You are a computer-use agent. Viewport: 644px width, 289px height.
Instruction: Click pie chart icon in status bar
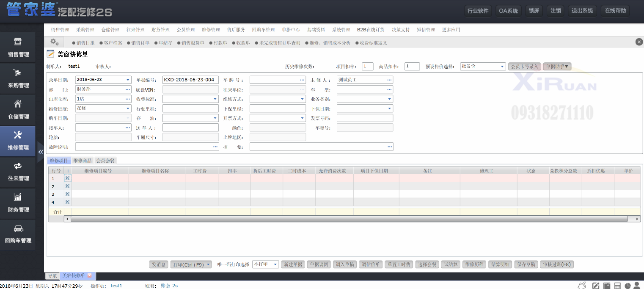coord(627,286)
